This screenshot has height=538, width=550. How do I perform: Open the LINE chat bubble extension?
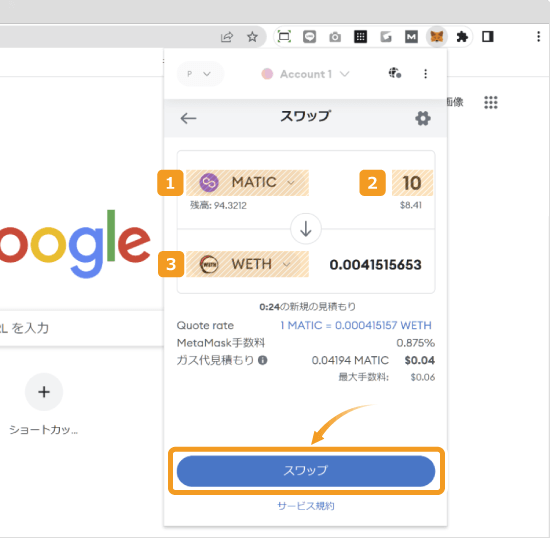point(309,36)
